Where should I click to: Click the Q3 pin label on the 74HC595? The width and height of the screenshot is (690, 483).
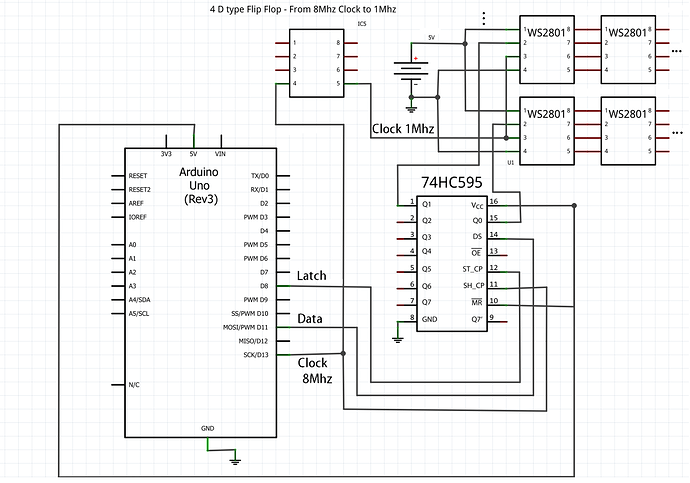click(427, 237)
